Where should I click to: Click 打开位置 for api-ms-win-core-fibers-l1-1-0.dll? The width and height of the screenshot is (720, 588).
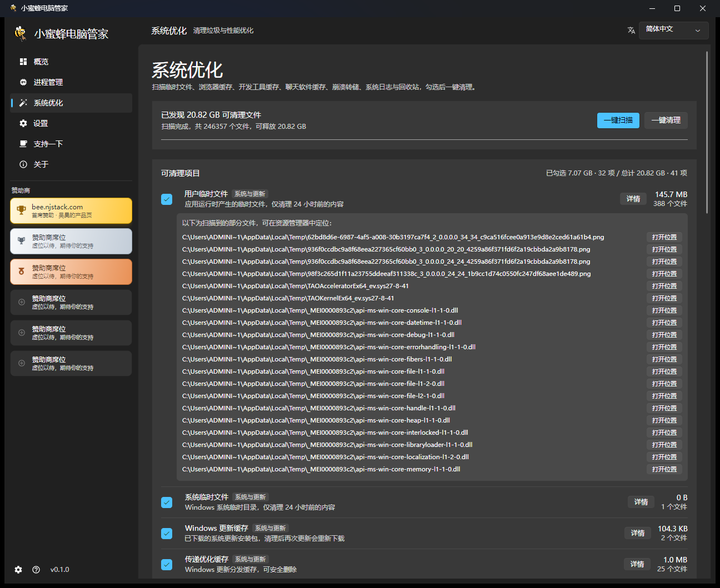point(664,359)
